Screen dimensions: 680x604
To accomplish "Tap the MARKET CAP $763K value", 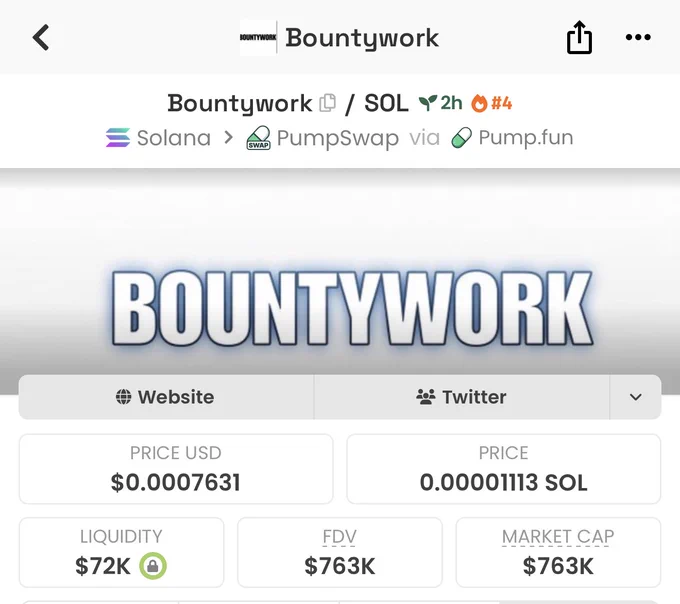I will click(x=558, y=566).
